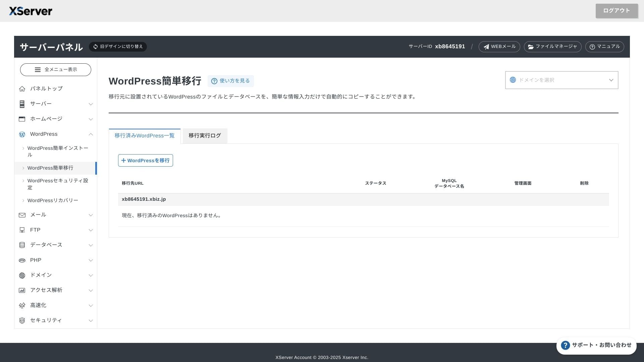The image size is (644, 362).
Task: Click the 管理画面 column header
Action: (523, 183)
